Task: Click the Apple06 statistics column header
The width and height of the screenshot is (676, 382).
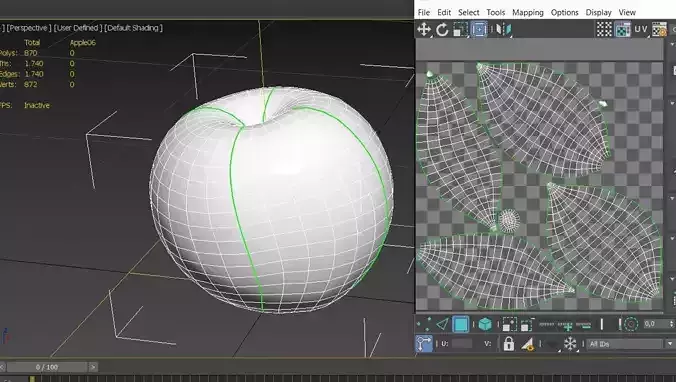Action: tap(83, 43)
